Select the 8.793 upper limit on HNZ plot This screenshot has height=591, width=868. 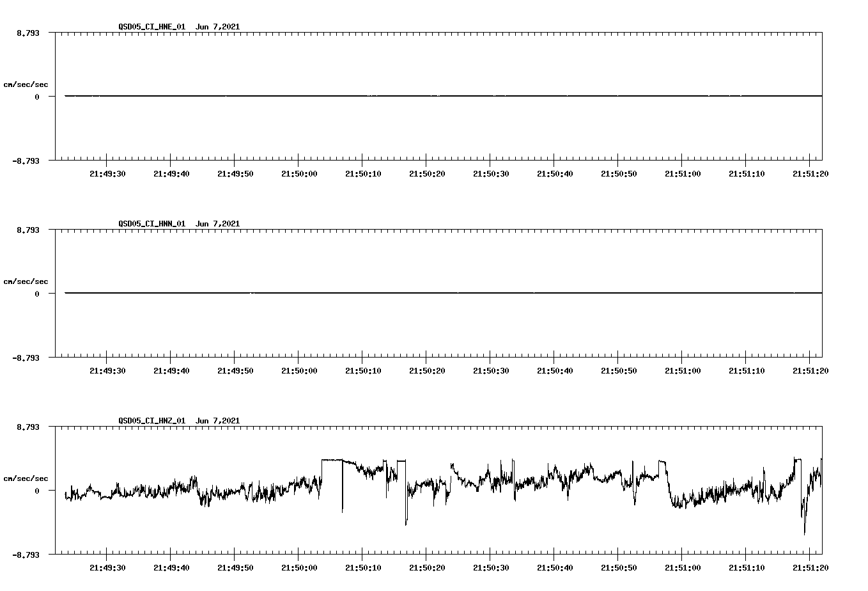tap(28, 427)
